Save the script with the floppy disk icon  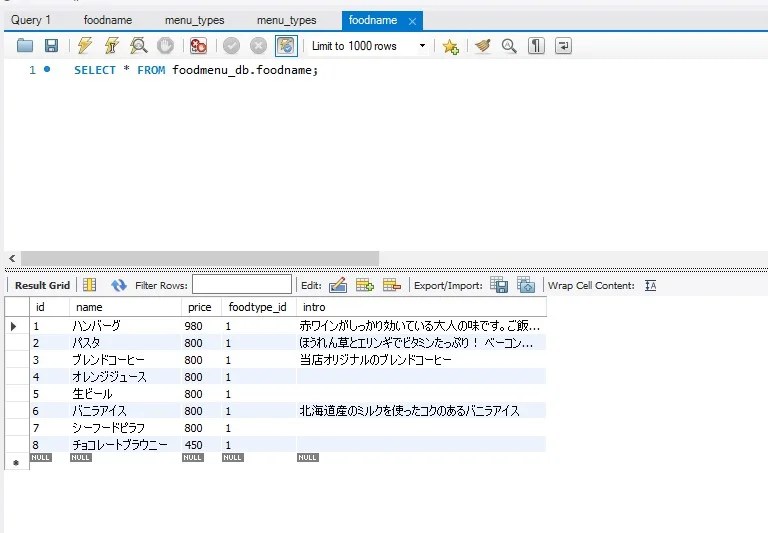(51, 46)
